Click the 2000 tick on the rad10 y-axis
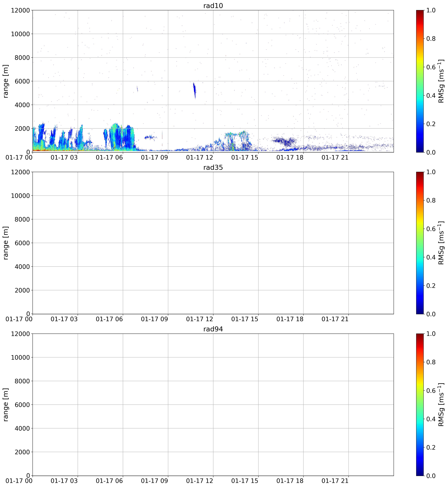This screenshot has height=487, width=448. pyautogui.click(x=22, y=129)
